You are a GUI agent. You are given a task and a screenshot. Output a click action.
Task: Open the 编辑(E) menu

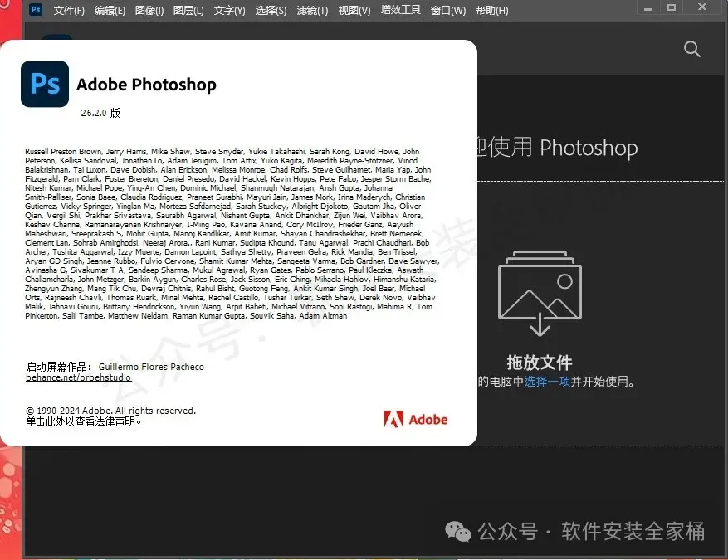[x=110, y=10]
